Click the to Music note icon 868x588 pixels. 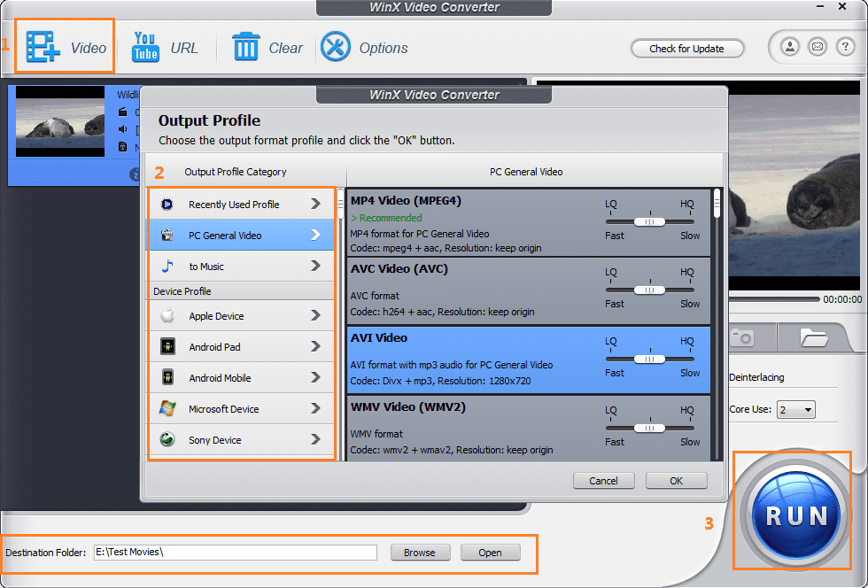(x=167, y=266)
